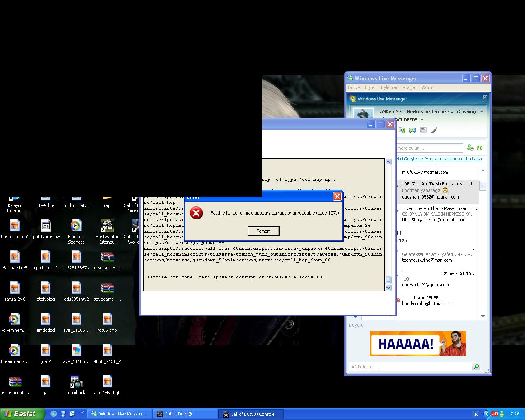Open gta4_bus_2 desktop file
The height and width of the screenshot is (420, 525).
pyautogui.click(x=46, y=260)
